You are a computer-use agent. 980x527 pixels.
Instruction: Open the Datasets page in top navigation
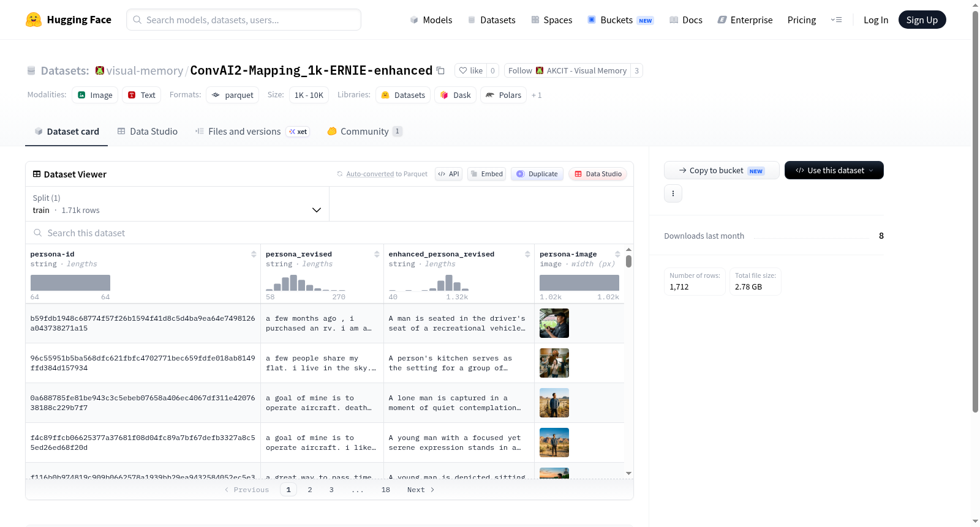coord(491,20)
